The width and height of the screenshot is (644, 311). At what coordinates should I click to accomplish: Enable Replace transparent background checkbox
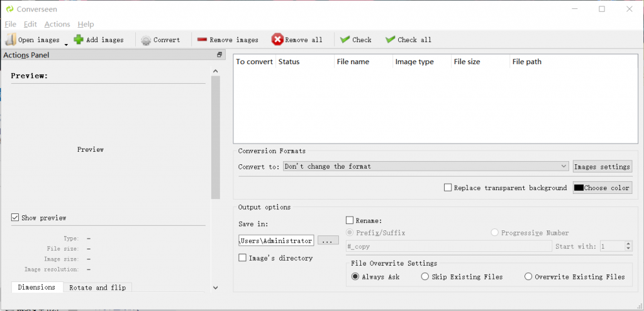pos(448,188)
